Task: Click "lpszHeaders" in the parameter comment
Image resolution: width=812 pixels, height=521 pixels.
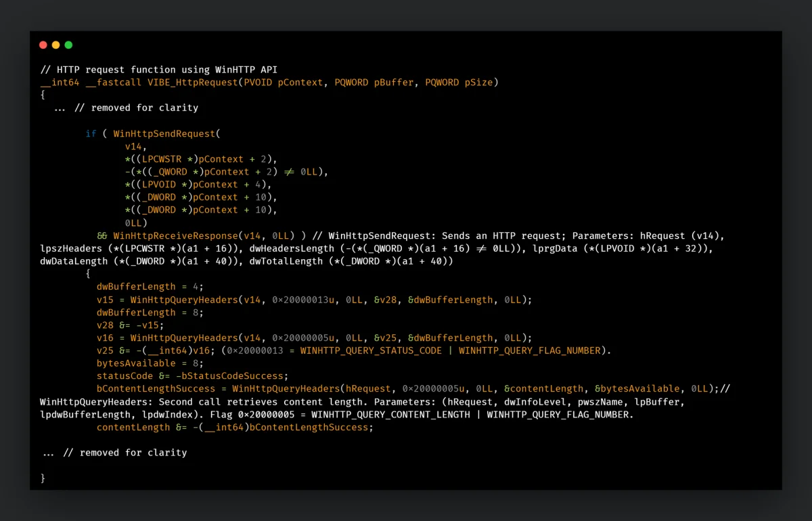Action: click(x=71, y=248)
